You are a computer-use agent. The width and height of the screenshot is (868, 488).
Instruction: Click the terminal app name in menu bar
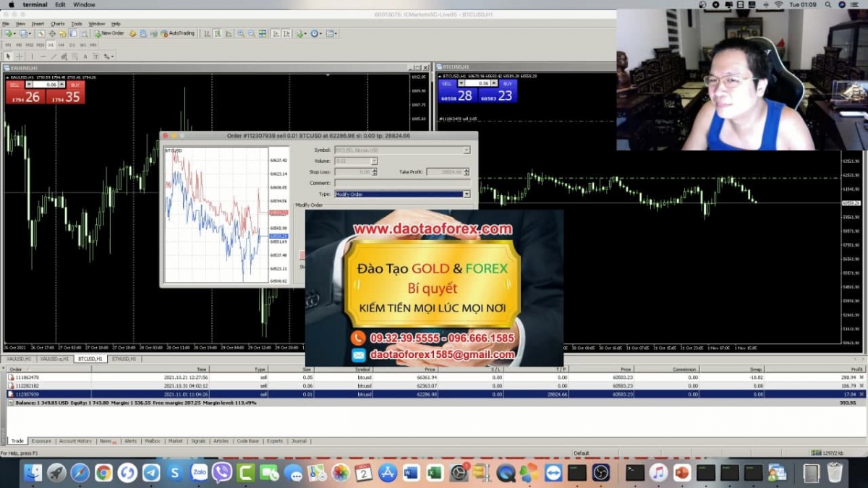(35, 4)
